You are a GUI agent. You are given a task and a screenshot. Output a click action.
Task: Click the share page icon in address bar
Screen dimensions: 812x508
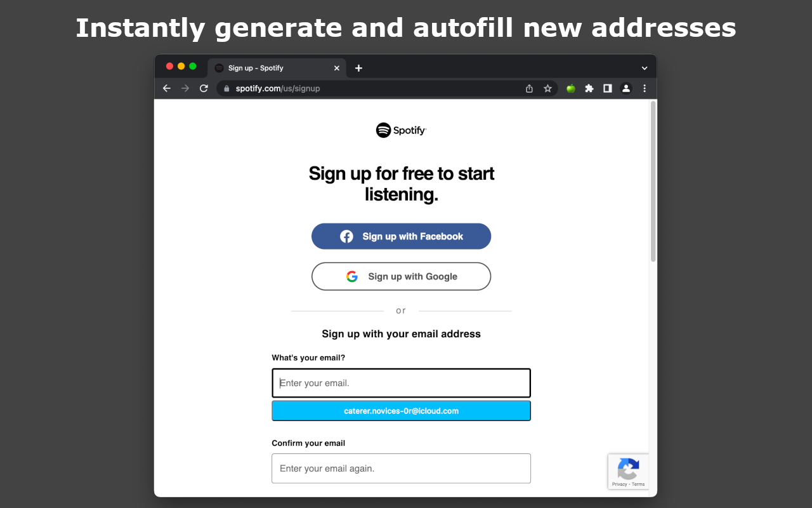point(529,88)
